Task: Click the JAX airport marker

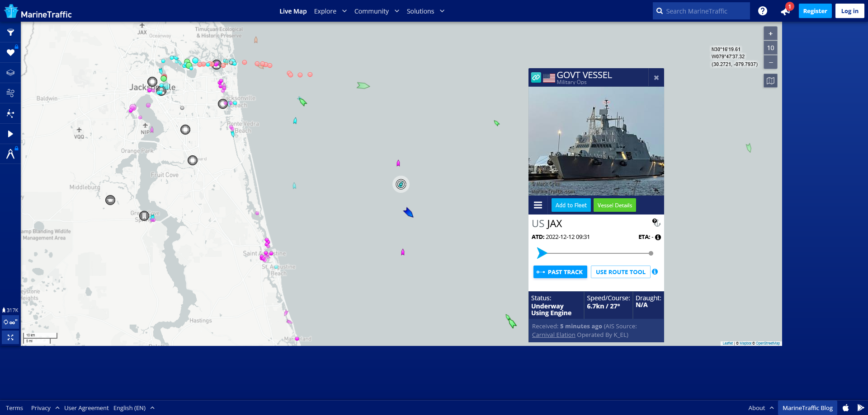Action: click(x=142, y=29)
